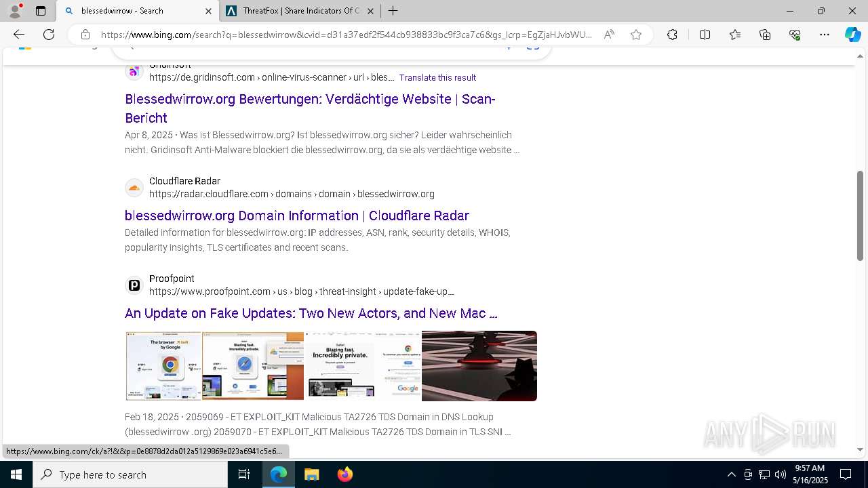Open Task View on the taskbar
Screen dimensions: 868x488
click(x=244, y=474)
